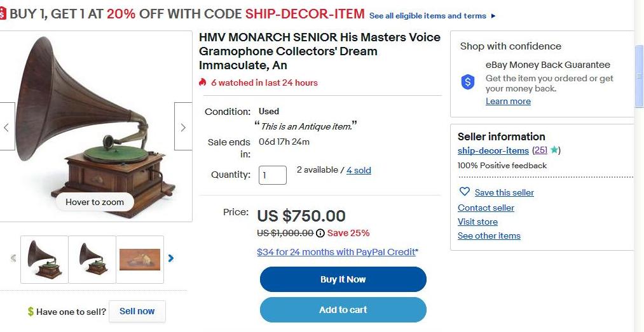Click the page vertical scrollbar
This screenshot has height=332, width=644.
click(x=639, y=76)
